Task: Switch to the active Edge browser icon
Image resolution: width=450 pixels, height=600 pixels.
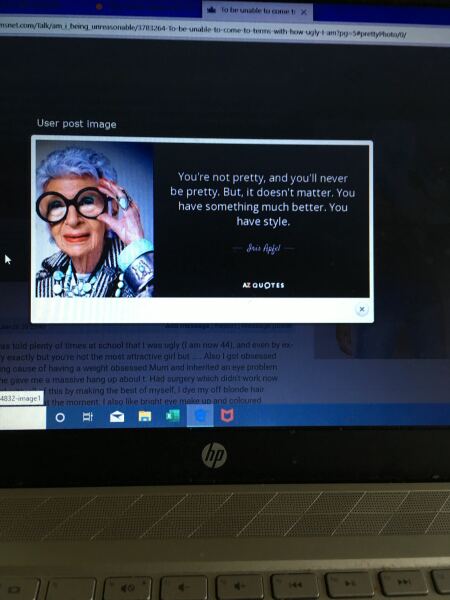Action: tap(200, 416)
